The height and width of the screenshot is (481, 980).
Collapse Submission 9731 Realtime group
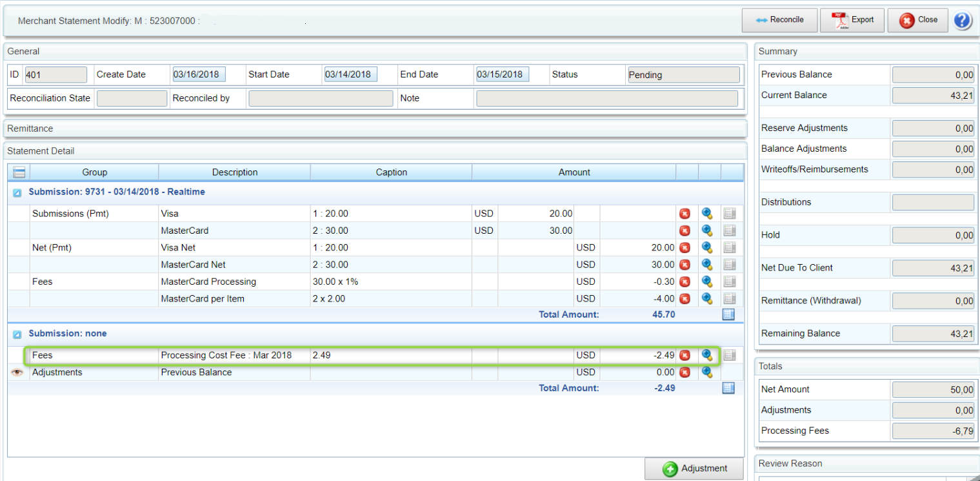pos(17,192)
